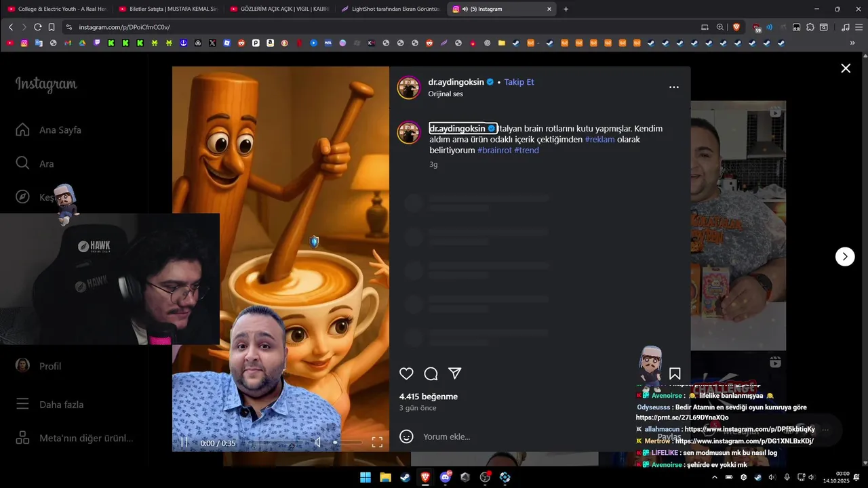The image size is (868, 488).
Task: Open the browser extensions puzzle icon
Action: (x=810, y=27)
